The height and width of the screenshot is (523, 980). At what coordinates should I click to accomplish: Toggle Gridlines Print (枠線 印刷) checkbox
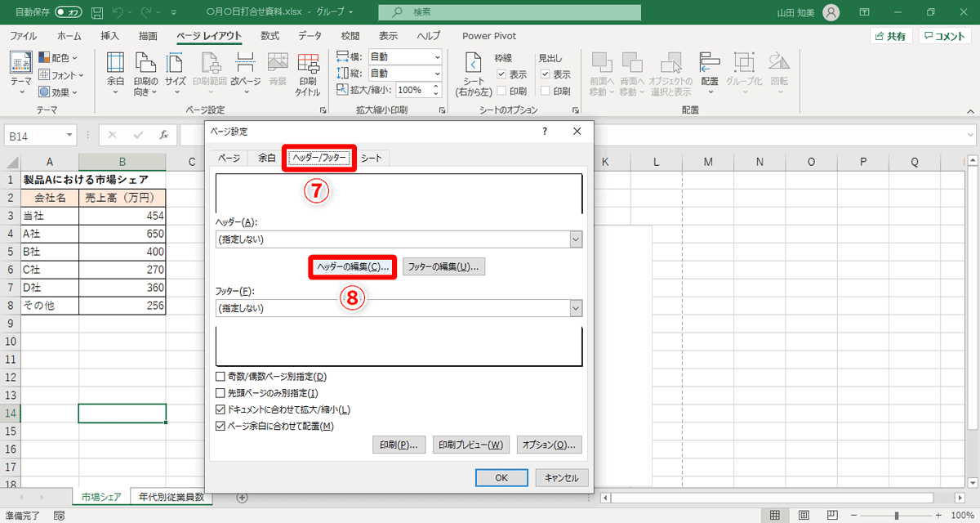(x=501, y=92)
